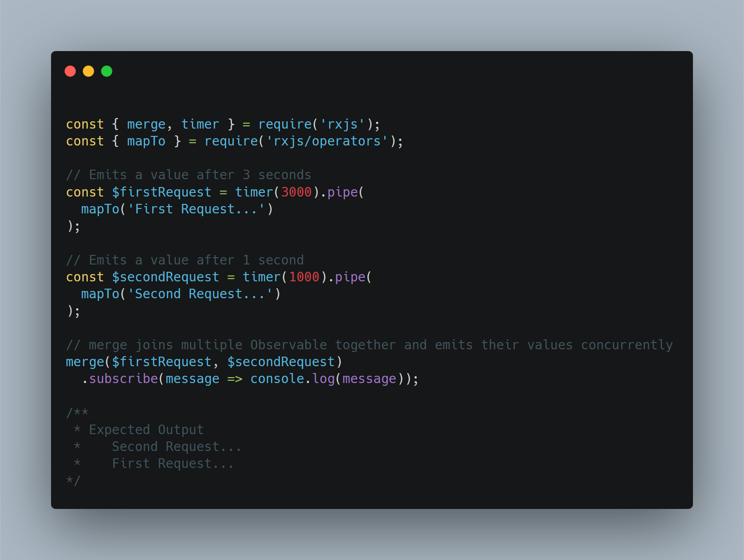Click the comment 'Emits a value after 1 second'

[x=185, y=260]
